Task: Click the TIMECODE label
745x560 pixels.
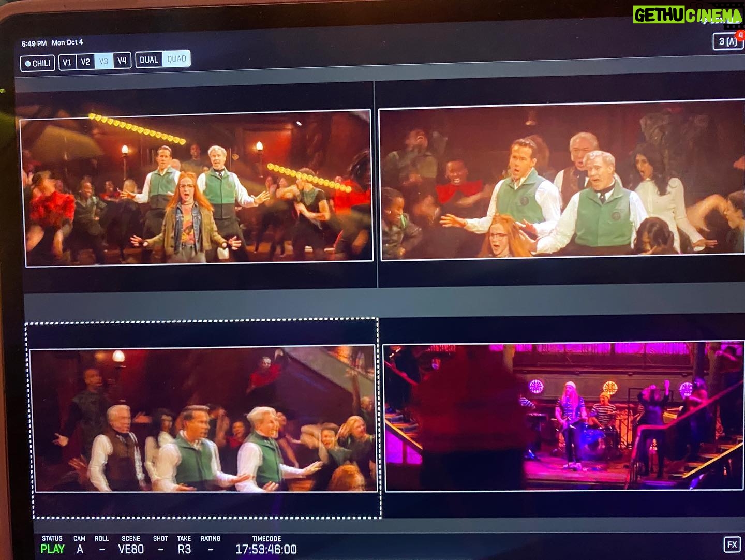Action: [266, 539]
